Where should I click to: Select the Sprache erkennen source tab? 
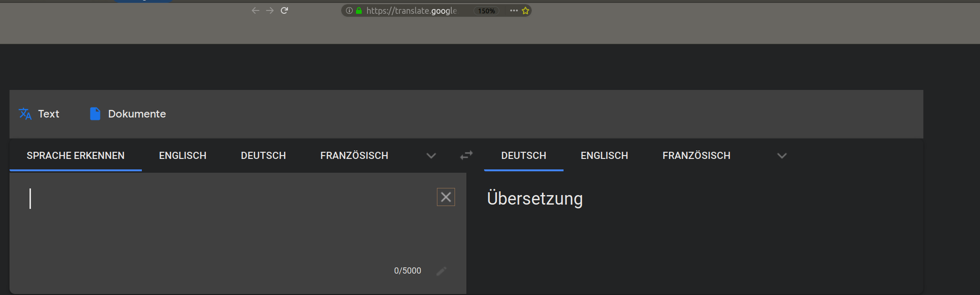coord(76,156)
